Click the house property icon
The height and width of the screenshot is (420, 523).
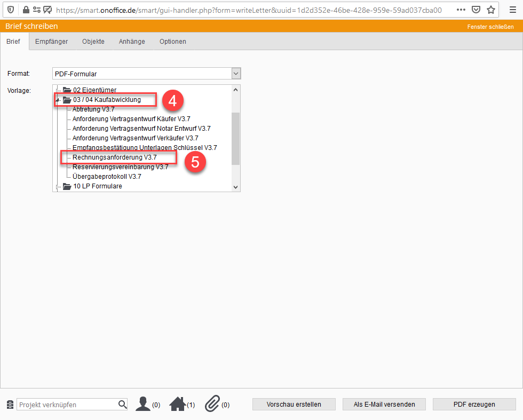click(x=177, y=404)
